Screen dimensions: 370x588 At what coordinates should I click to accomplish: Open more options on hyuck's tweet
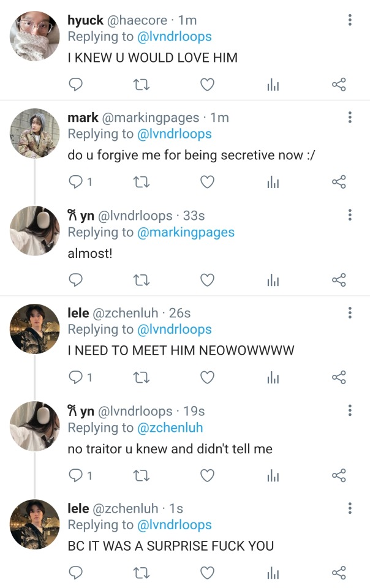click(x=350, y=20)
